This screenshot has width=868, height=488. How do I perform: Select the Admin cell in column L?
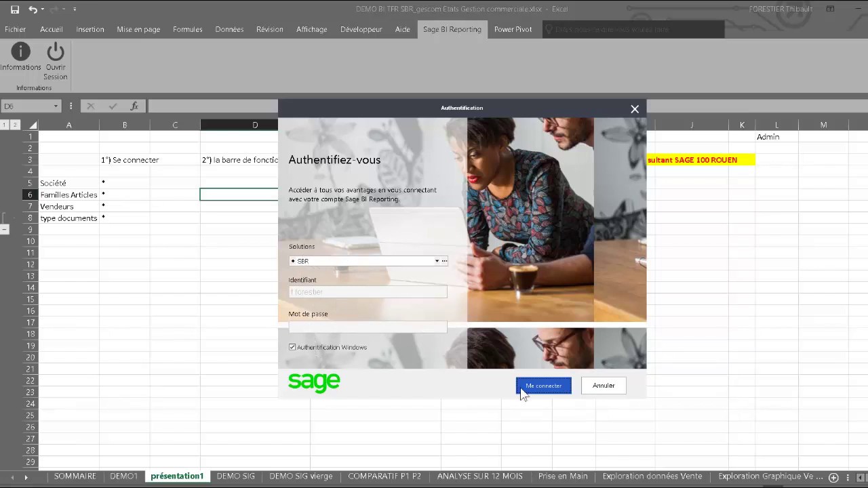click(776, 137)
